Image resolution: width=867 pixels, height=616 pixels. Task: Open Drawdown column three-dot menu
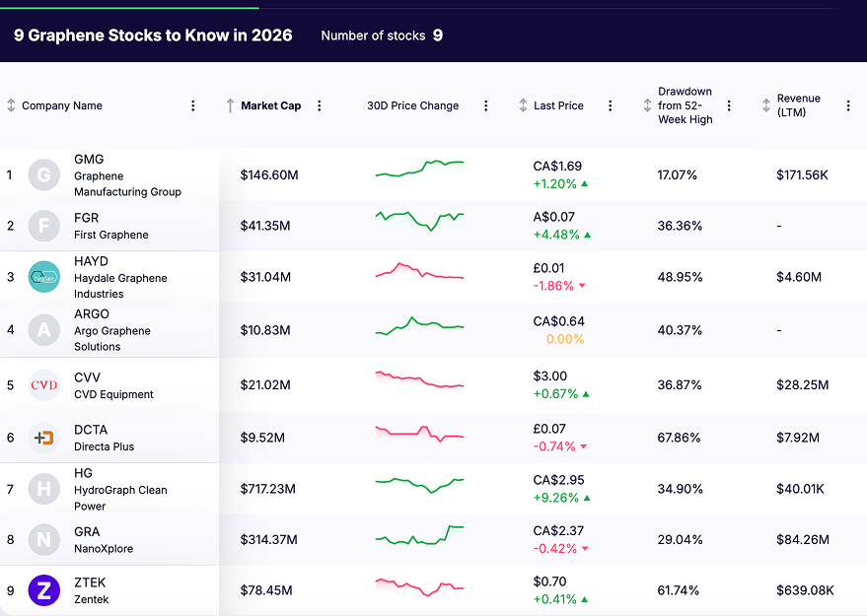[x=729, y=106]
